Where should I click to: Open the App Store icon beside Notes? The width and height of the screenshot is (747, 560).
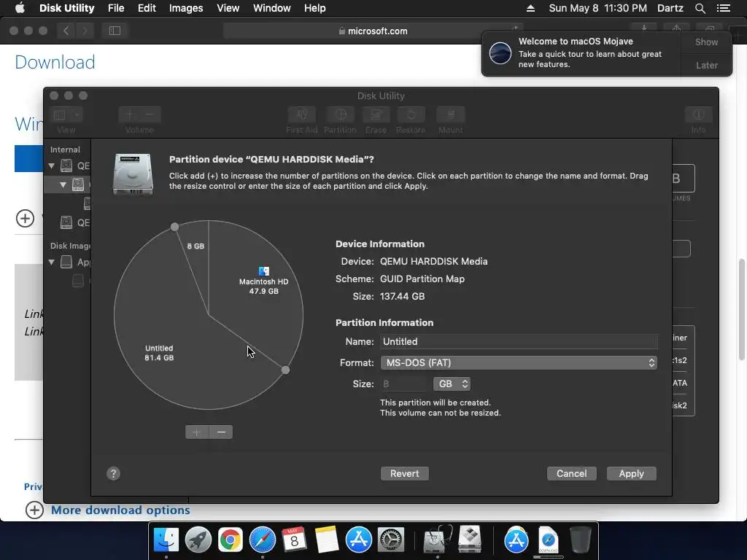coord(359,540)
